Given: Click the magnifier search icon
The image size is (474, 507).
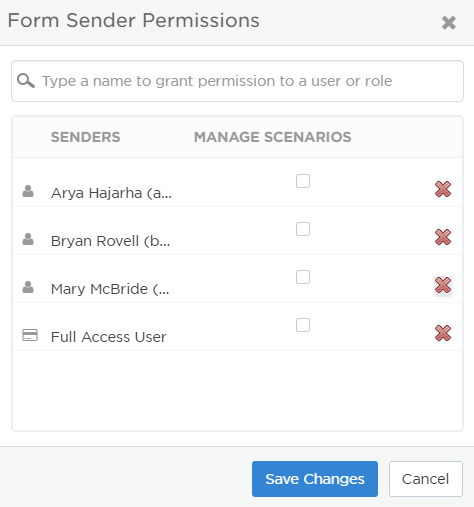Looking at the screenshot, I should click(x=26, y=81).
